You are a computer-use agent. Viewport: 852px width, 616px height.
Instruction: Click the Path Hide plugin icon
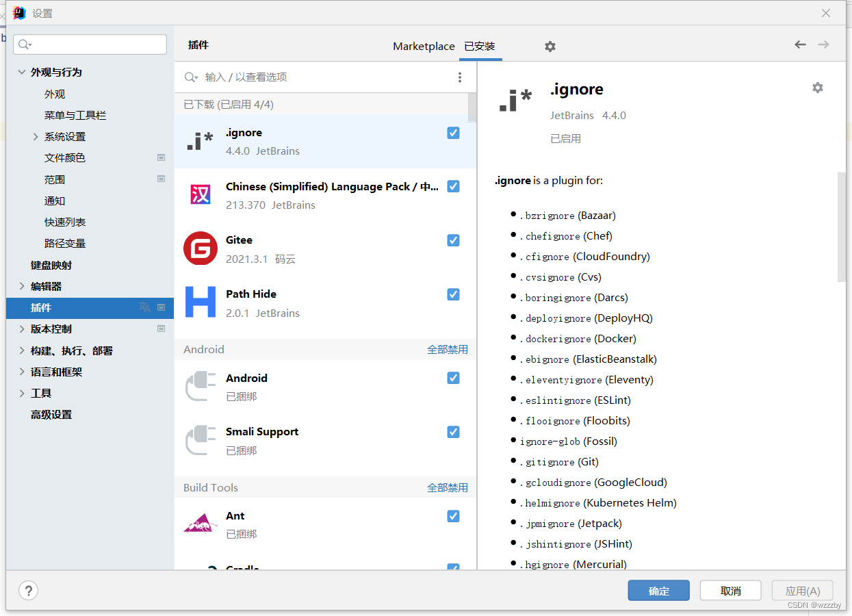click(x=201, y=303)
